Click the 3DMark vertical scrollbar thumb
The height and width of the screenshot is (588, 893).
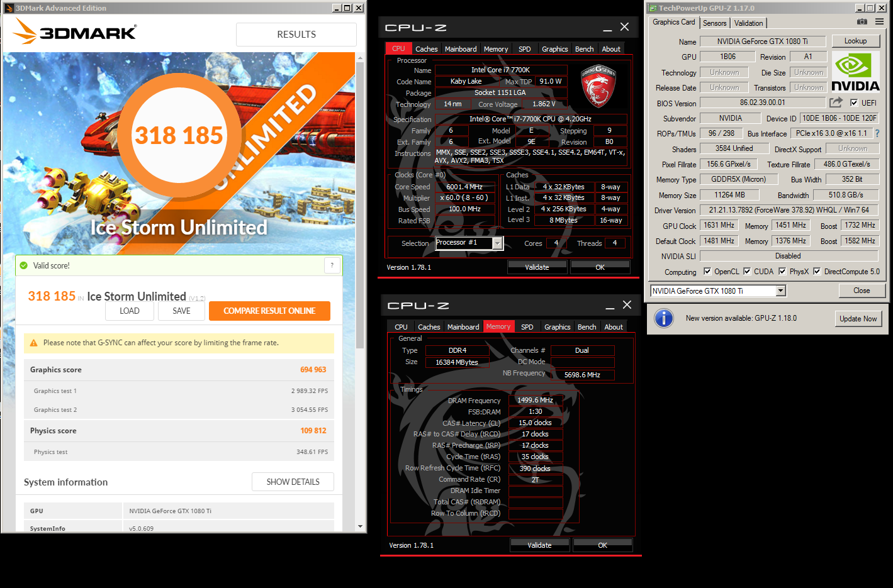pos(361,205)
